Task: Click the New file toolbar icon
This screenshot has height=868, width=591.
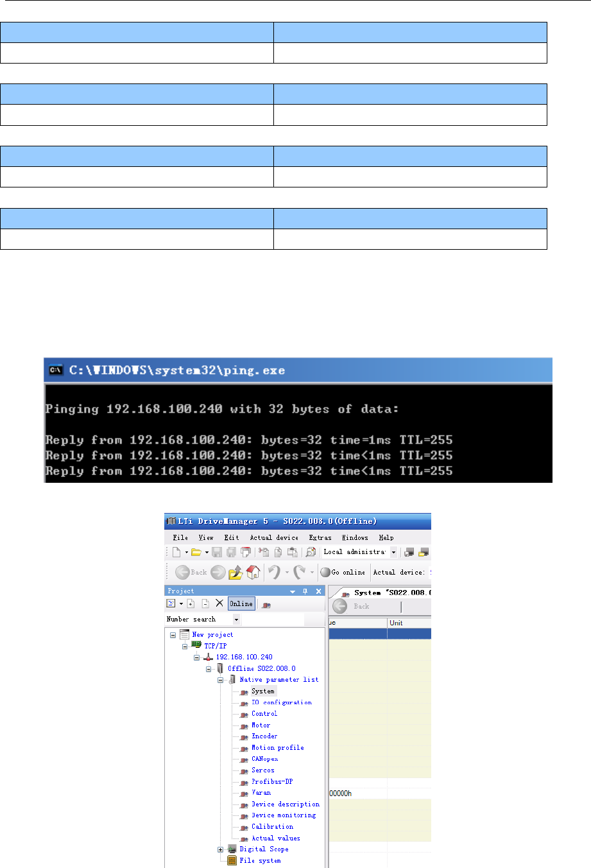Action: (x=176, y=552)
